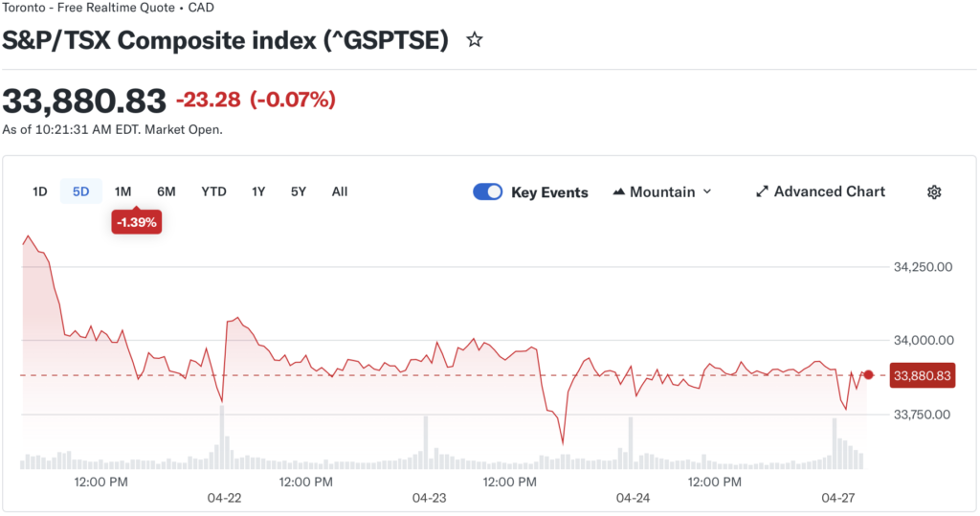The height and width of the screenshot is (516, 980).
Task: Click the star icon to follow ^GSPTSE
Action: click(474, 40)
